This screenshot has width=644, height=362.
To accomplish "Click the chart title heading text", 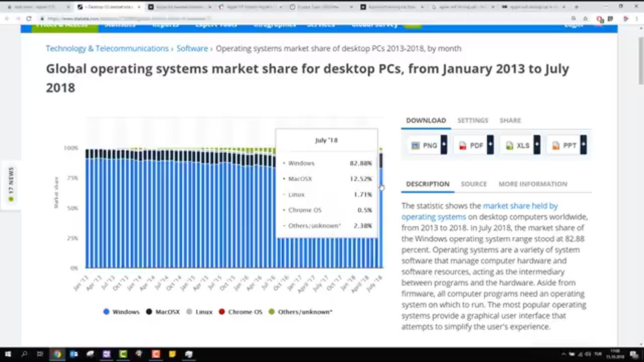I will coord(307,78).
